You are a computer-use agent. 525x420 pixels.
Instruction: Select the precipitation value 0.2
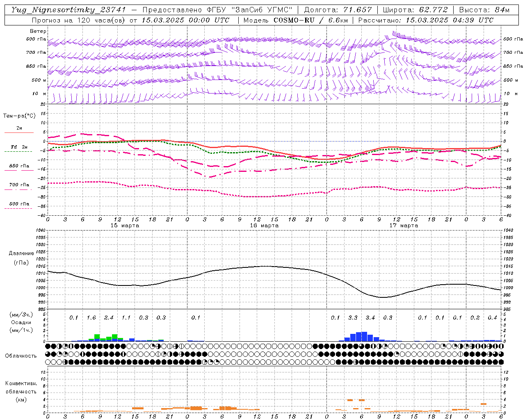point(475,318)
